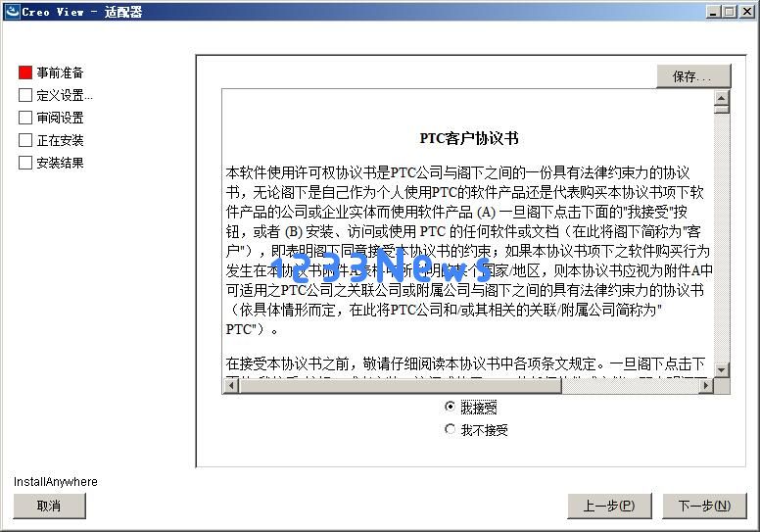760x532 pixels.
Task: Click the 安装结果 step in sidebar
Action: pyautogui.click(x=51, y=163)
